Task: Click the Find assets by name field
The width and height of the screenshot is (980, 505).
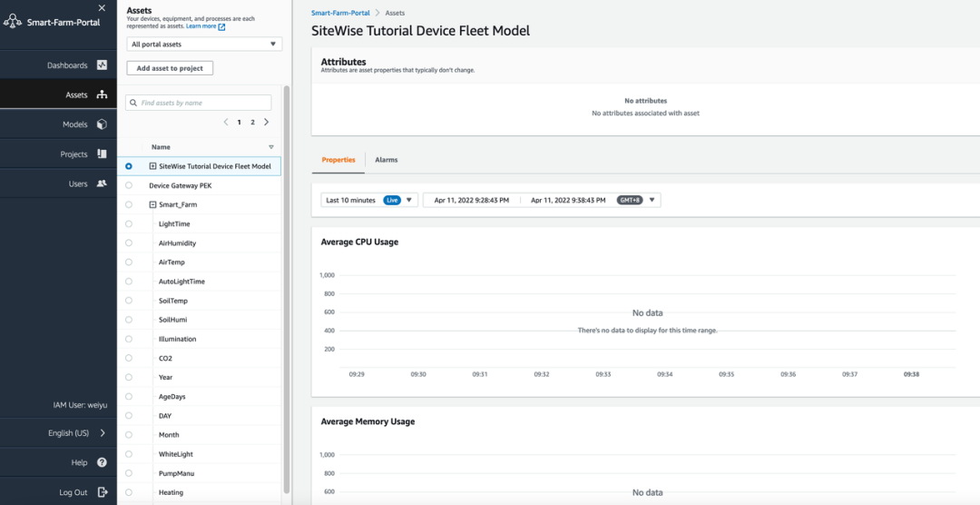Action: click(x=199, y=103)
